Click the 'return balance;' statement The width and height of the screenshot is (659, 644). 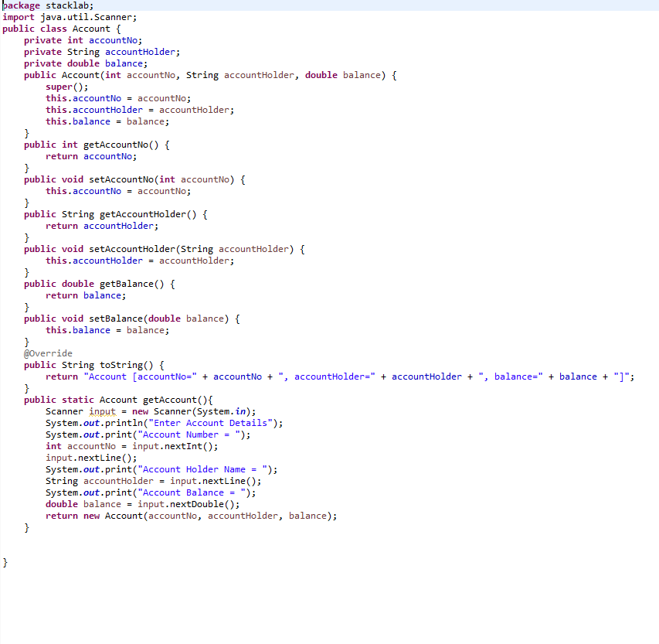[86, 295]
